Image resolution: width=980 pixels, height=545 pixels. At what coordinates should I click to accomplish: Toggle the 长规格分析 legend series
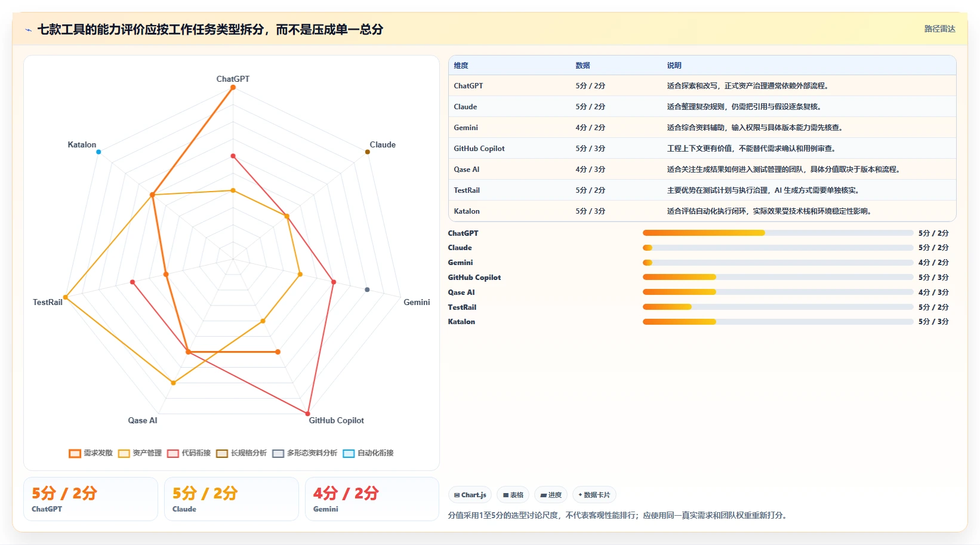(242, 453)
